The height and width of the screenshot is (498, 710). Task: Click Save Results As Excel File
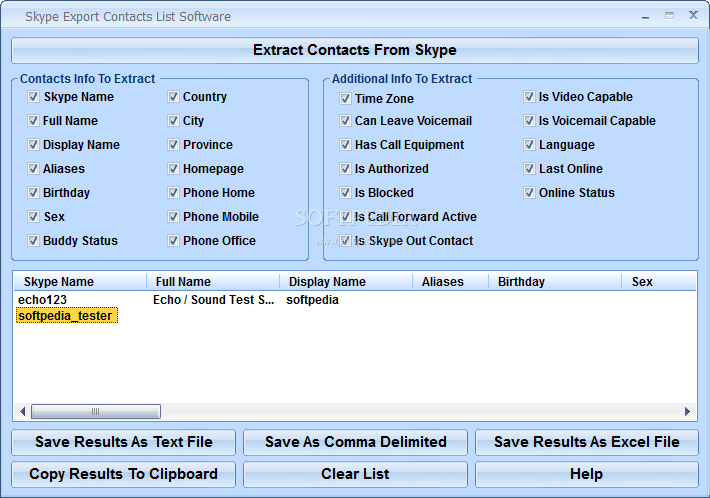[587, 442]
